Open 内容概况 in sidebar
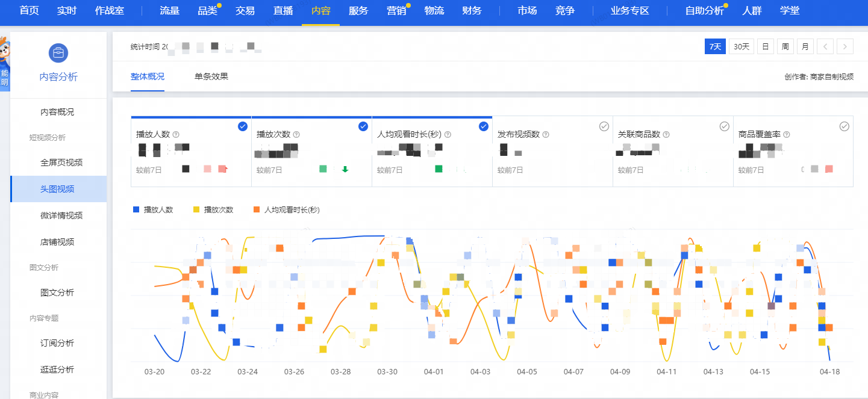Screen dimensions: 868x399 point(57,112)
